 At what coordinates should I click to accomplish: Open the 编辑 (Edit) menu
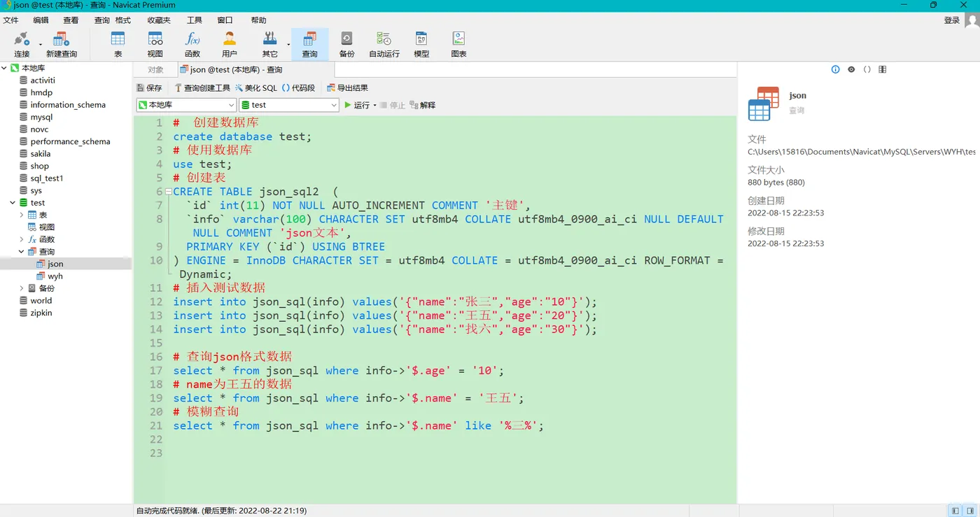41,20
